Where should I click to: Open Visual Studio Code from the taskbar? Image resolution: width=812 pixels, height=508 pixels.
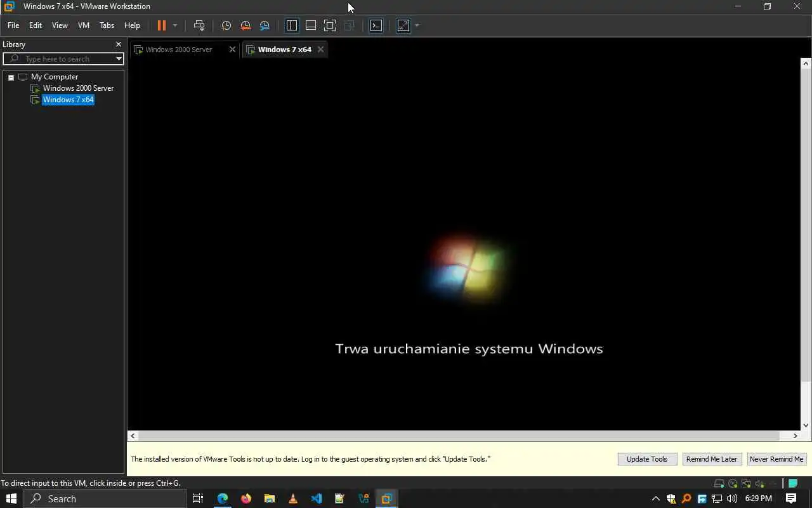tap(317, 498)
